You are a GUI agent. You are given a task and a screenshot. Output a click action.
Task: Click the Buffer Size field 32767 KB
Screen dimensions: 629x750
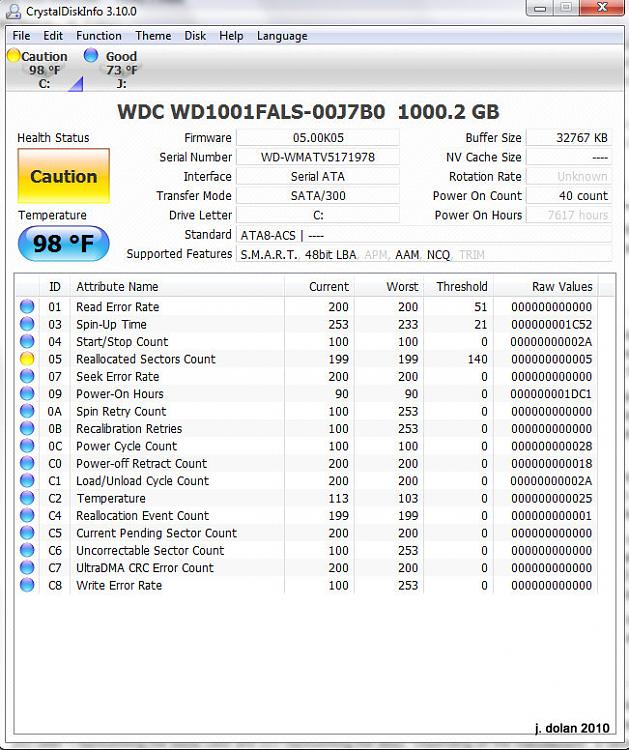coord(569,138)
